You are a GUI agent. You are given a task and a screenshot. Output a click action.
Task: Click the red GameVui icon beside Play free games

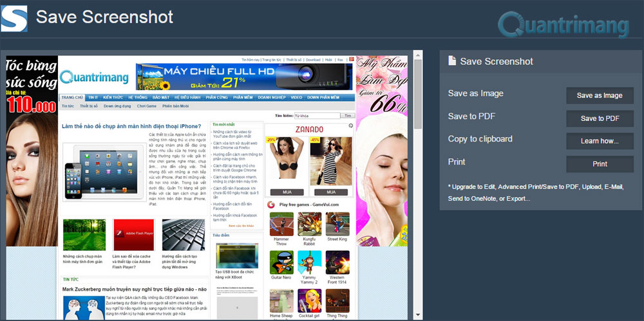click(270, 205)
